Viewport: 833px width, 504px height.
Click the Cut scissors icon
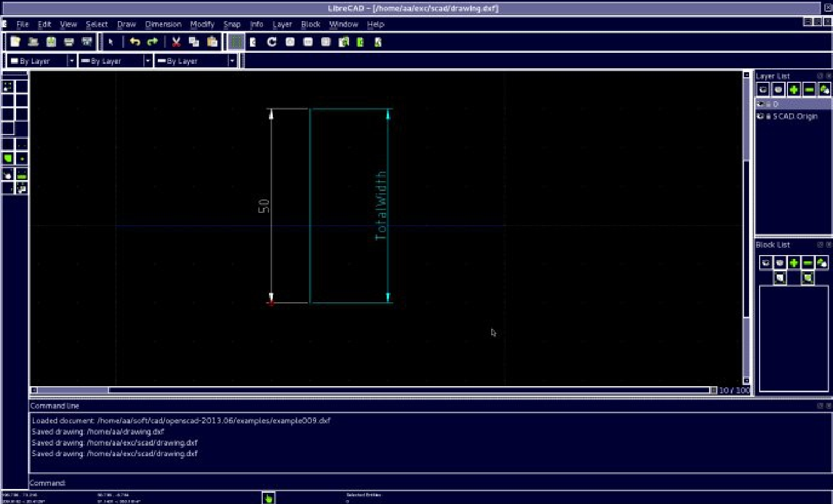[x=176, y=42]
